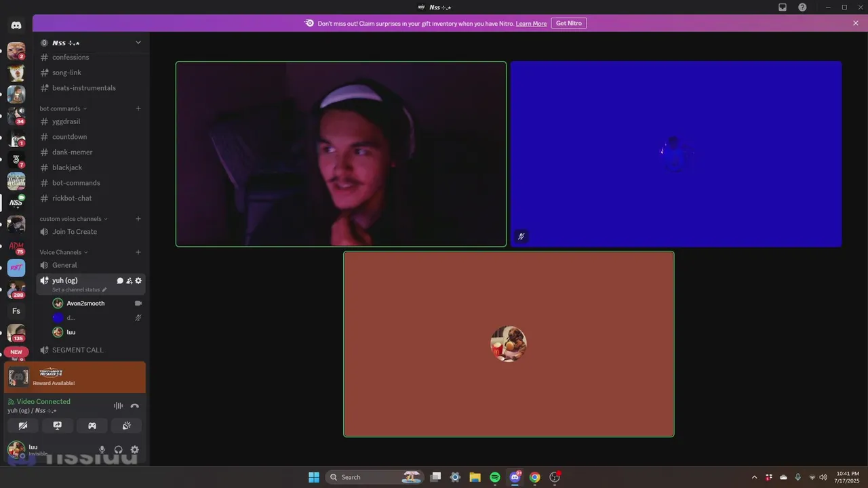This screenshot has width=868, height=488.
Task: Open the soundboard button
Action: [x=126, y=426]
